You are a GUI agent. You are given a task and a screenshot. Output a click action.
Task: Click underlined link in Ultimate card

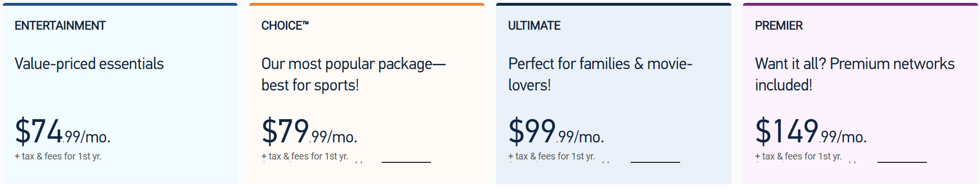tap(655, 162)
